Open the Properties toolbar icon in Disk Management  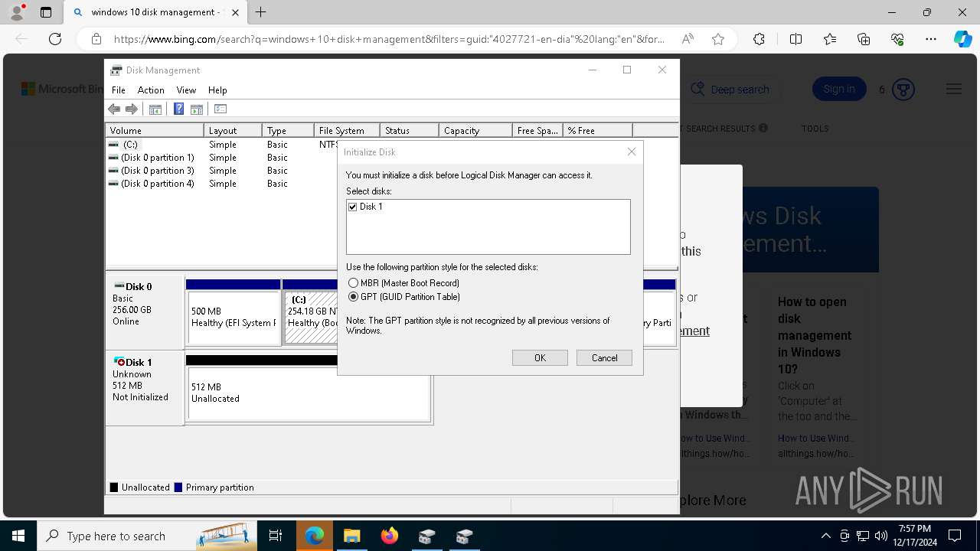(220, 109)
